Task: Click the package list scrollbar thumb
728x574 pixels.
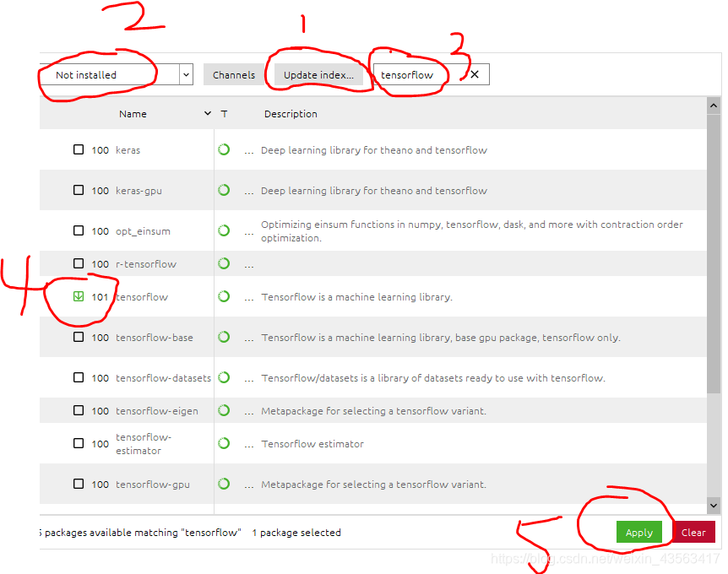Action: pos(714,254)
